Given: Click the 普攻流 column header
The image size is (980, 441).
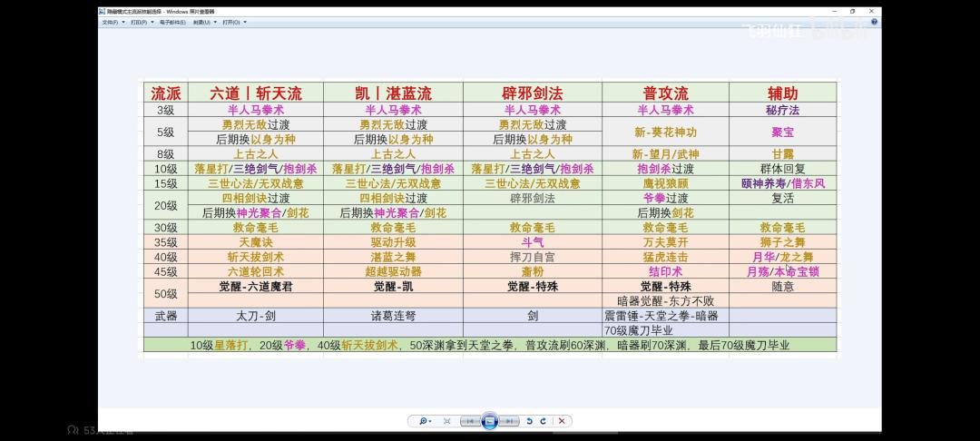Looking at the screenshot, I should pyautogui.click(x=665, y=93).
